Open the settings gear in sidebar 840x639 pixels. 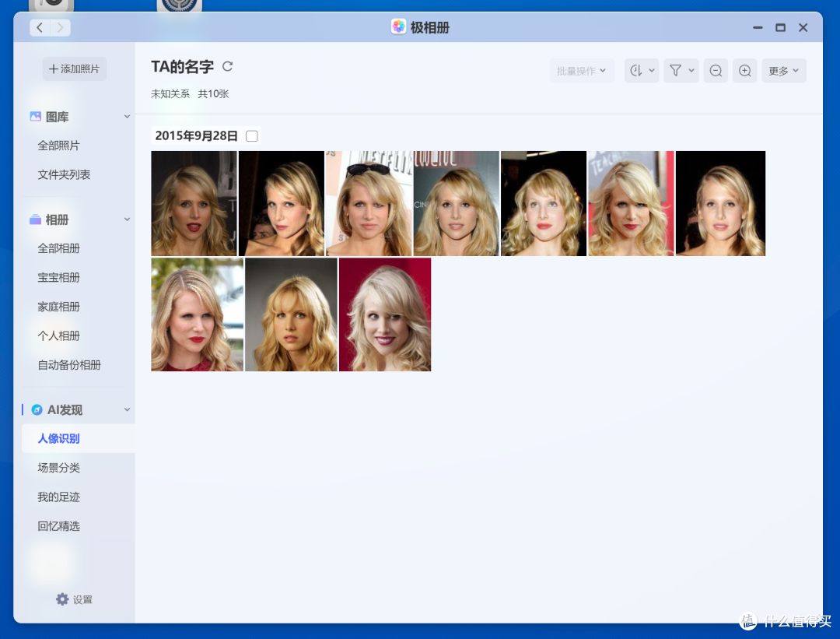point(63,599)
